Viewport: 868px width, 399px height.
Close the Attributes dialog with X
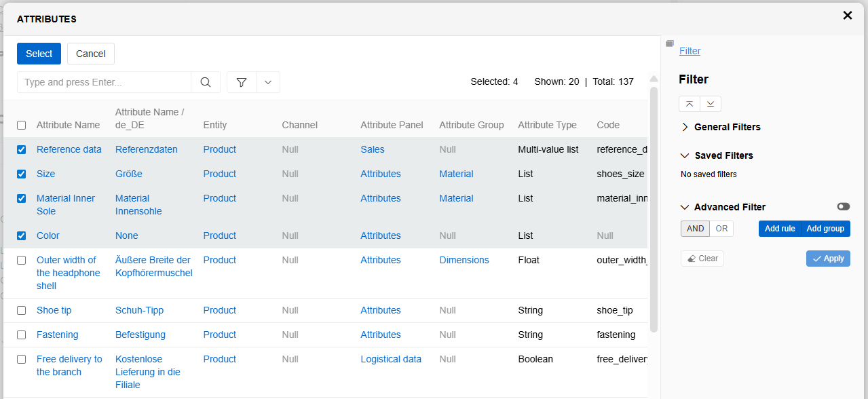pos(847,16)
